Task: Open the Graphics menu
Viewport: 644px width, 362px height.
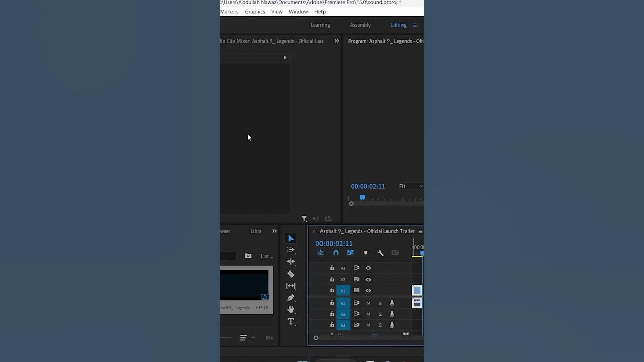Action: click(x=255, y=12)
